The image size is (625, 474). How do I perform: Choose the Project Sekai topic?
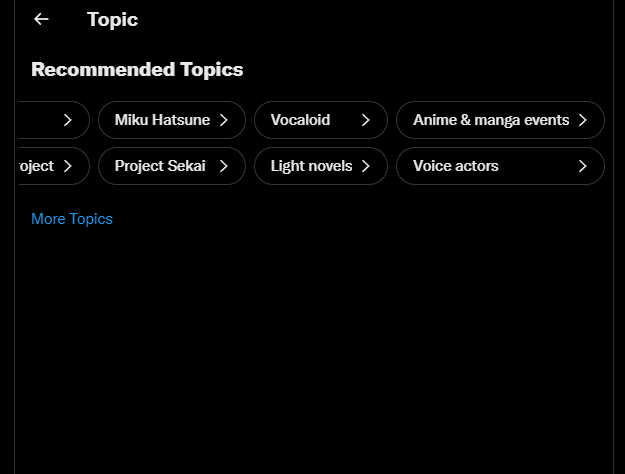[160, 166]
